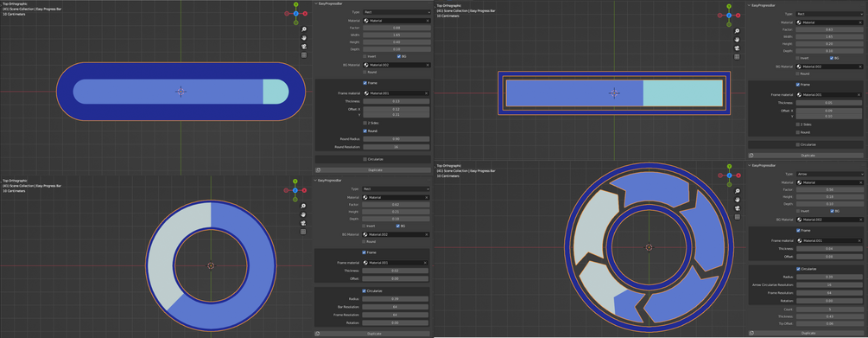Click the pan hand icon in the rectangular bar viewport
The width and height of the screenshot is (868, 338).
pyautogui.click(x=738, y=40)
